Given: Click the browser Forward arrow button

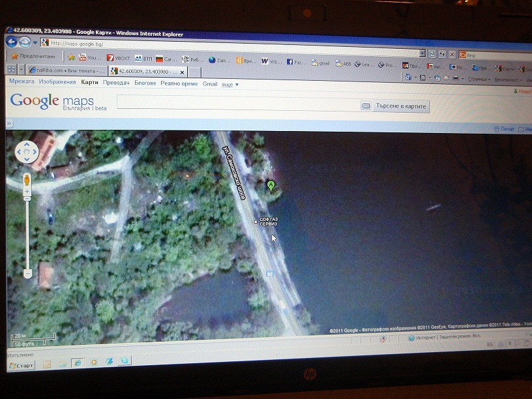Looking at the screenshot, I should 24,42.
